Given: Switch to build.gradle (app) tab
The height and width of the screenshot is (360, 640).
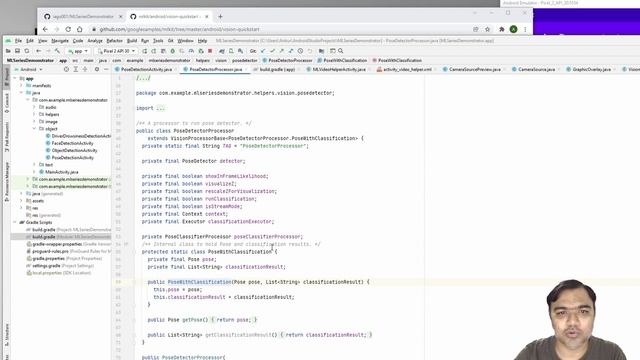Looking at the screenshot, I should (x=277, y=69).
